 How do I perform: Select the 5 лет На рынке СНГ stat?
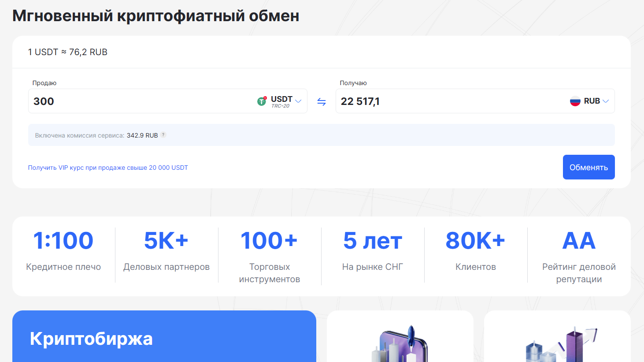373,250
